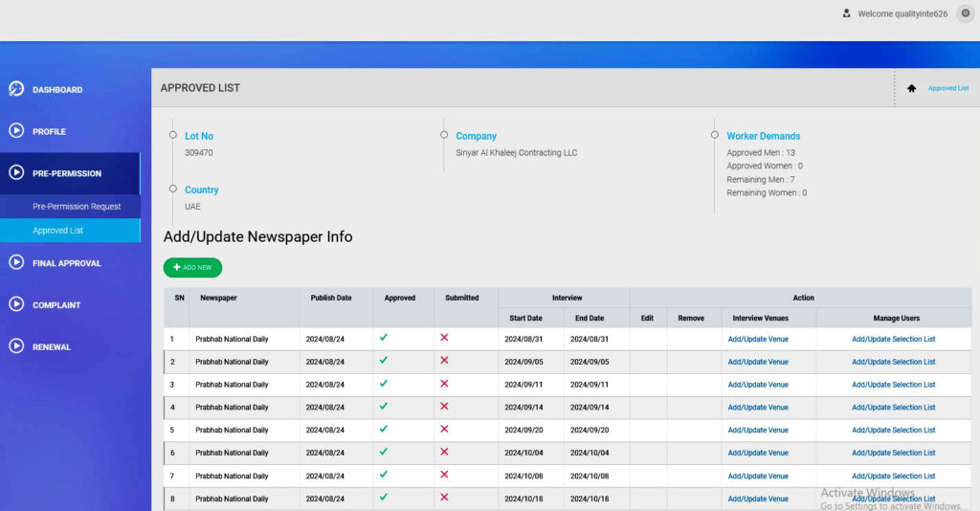Select Approved List in the sidebar
The width and height of the screenshot is (980, 511).
coord(58,231)
